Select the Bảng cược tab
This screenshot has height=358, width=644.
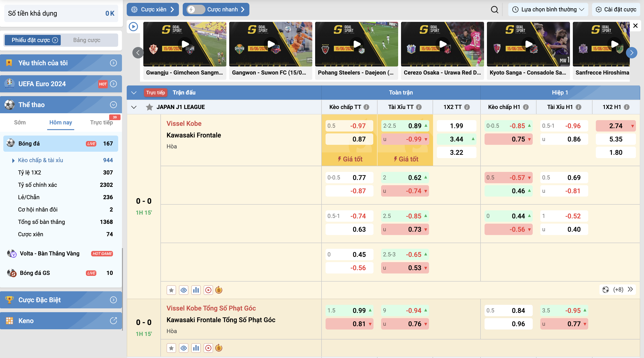tap(87, 40)
